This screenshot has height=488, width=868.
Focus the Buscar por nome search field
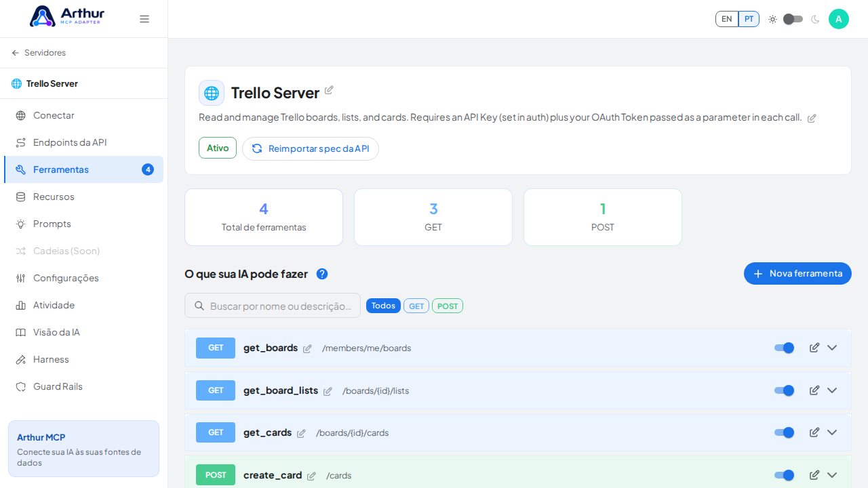tap(273, 306)
